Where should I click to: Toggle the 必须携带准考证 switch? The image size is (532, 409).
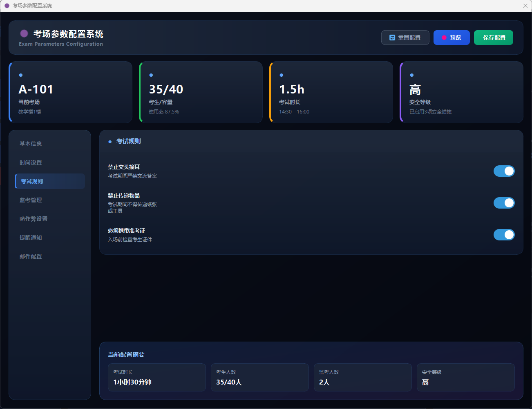click(x=504, y=235)
